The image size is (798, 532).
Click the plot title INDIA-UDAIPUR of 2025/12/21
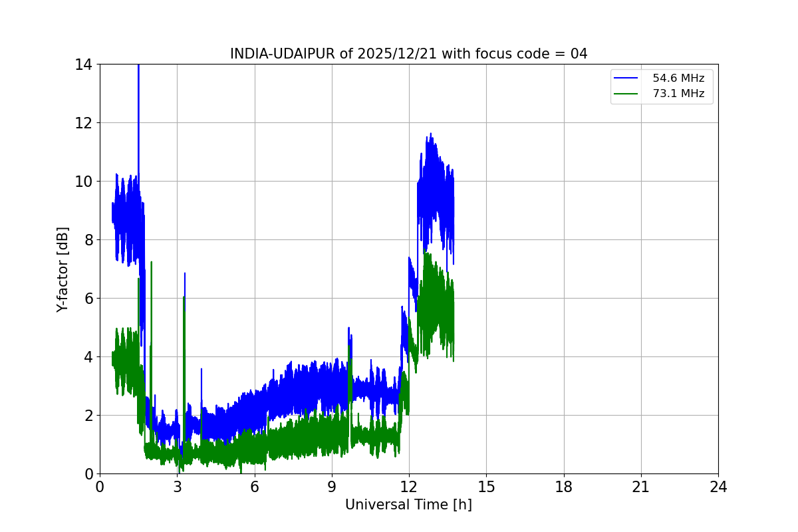408,54
